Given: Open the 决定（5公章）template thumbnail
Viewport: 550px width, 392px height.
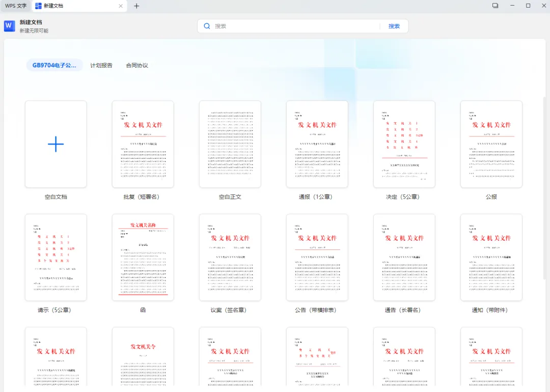Looking at the screenshot, I should (404, 144).
